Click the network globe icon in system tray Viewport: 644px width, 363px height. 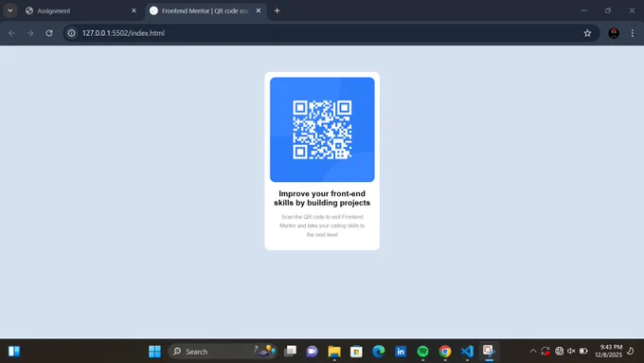tap(559, 351)
